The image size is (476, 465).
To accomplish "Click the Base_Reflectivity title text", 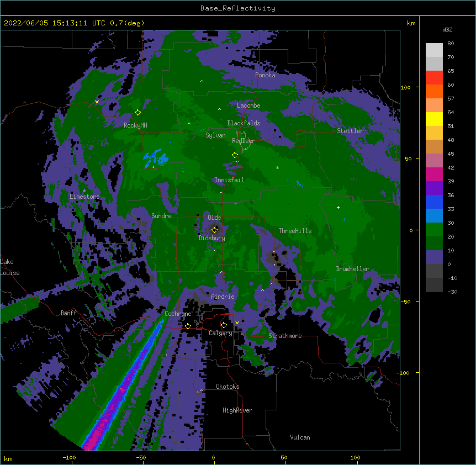I will click(x=238, y=8).
